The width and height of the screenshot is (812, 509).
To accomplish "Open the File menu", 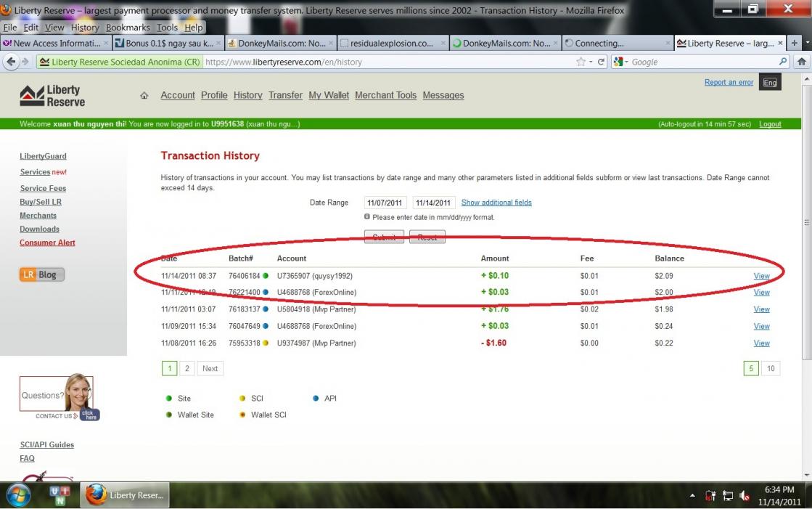I will [10, 28].
